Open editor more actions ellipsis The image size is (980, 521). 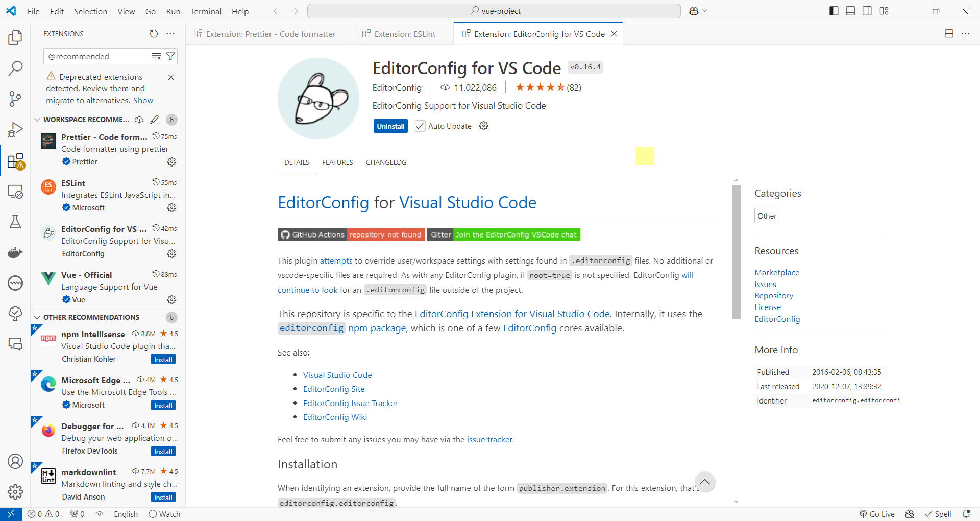click(965, 34)
